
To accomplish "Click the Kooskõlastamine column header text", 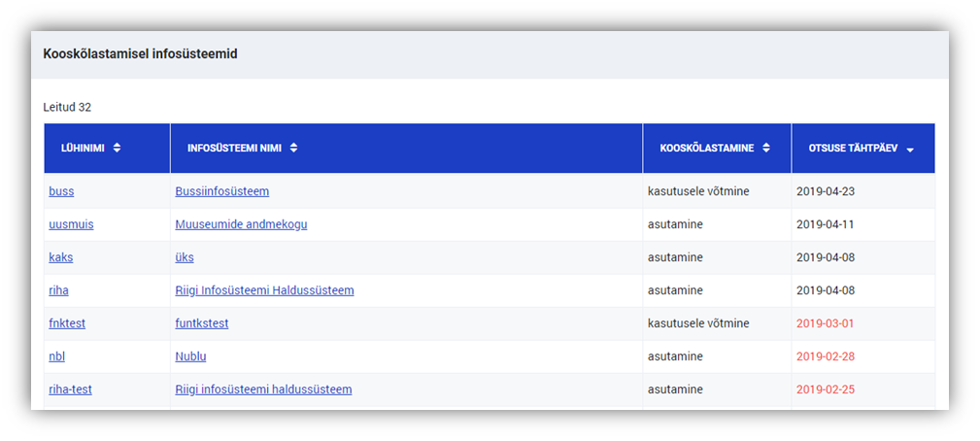I will pyautogui.click(x=706, y=149).
